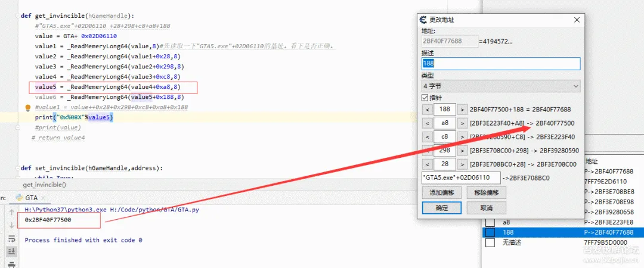Click the base address field "GTA5.exe"+02D06110
Screen dimensions: 644x268
[x=461, y=177]
